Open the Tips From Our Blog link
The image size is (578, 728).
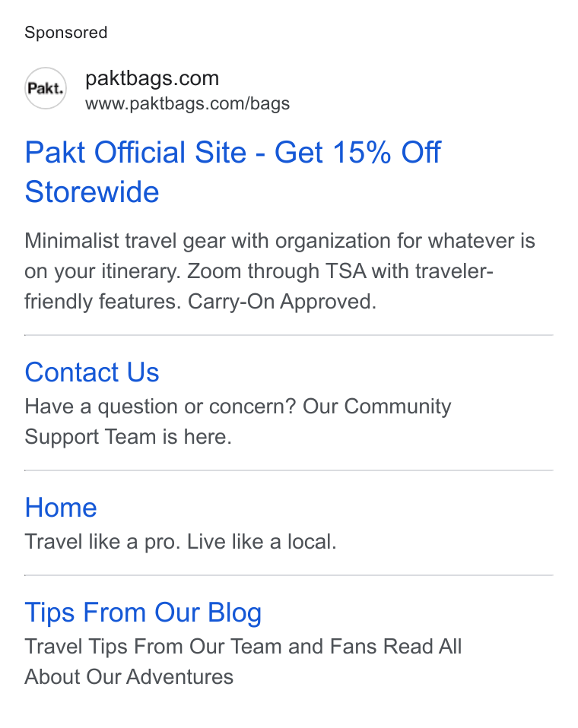click(x=143, y=612)
